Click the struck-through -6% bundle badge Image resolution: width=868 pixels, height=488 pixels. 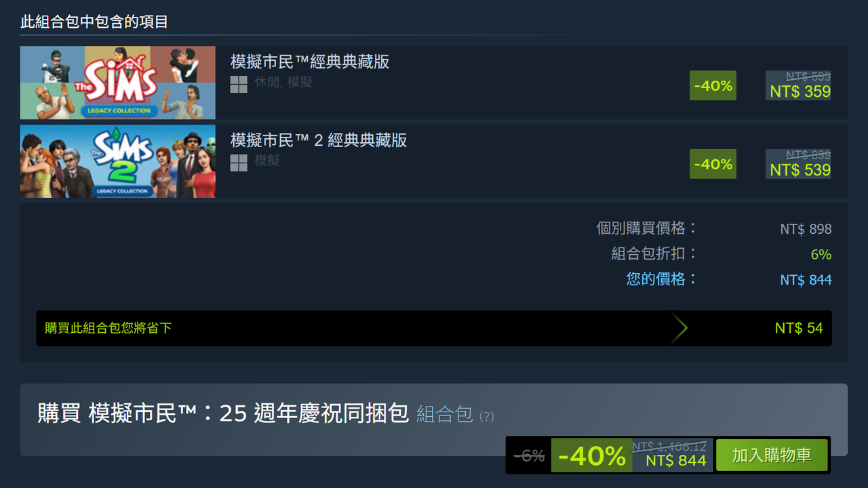(x=529, y=456)
